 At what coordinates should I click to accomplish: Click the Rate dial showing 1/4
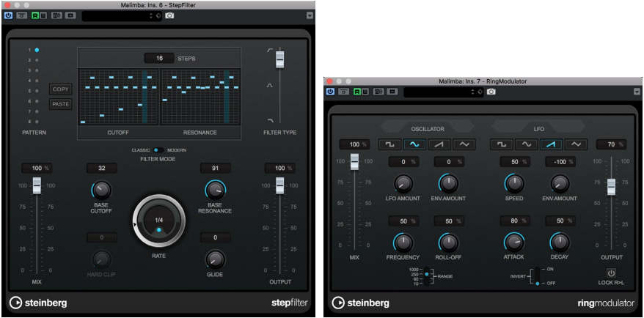159,221
